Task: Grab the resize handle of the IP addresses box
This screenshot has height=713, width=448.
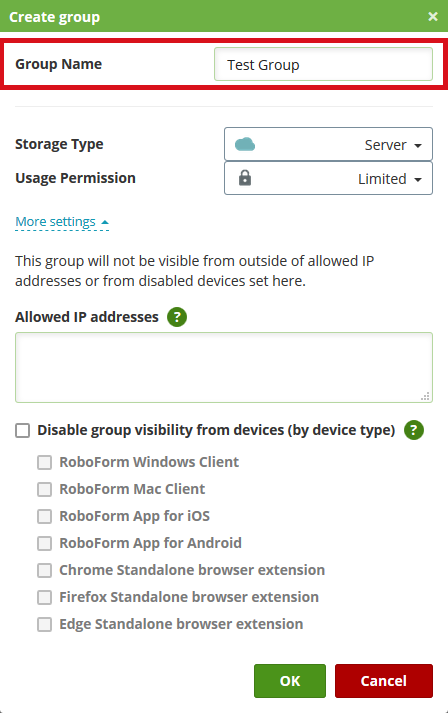Action: (x=425, y=396)
